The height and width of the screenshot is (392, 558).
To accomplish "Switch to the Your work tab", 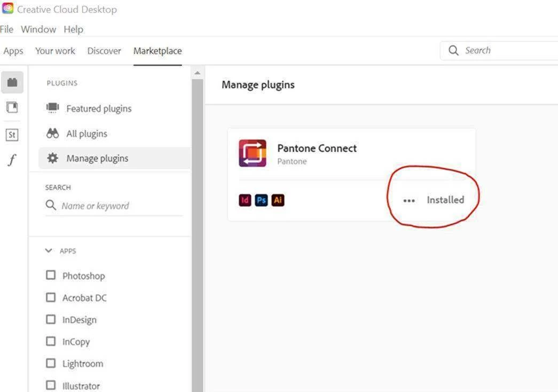I will [55, 51].
